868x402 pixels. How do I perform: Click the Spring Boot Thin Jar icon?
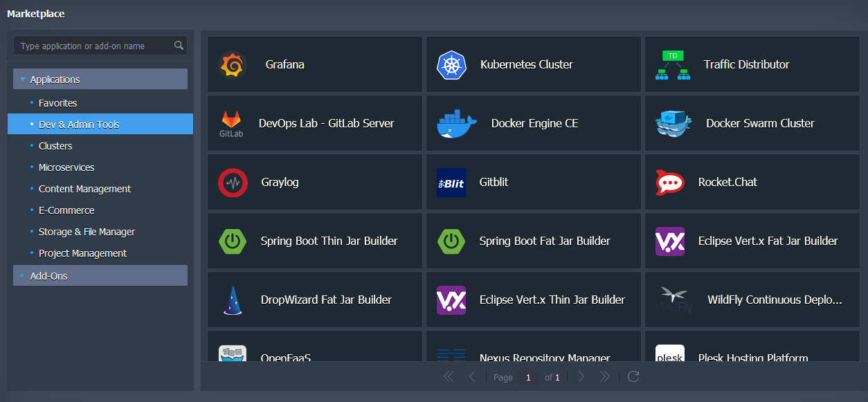coord(233,241)
